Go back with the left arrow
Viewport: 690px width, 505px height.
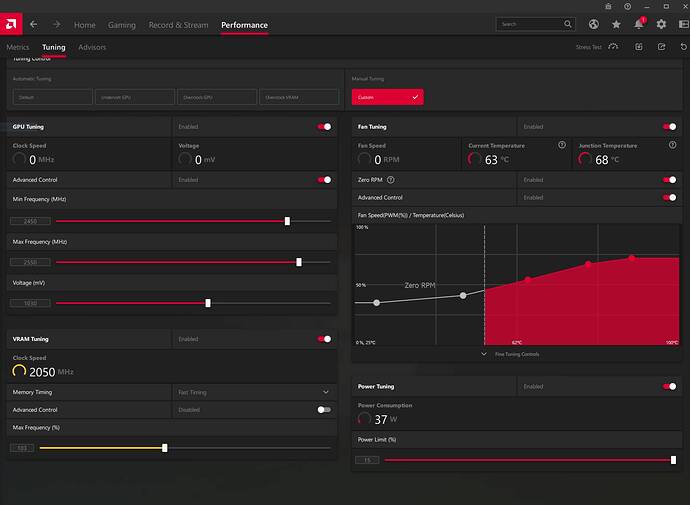click(33, 24)
